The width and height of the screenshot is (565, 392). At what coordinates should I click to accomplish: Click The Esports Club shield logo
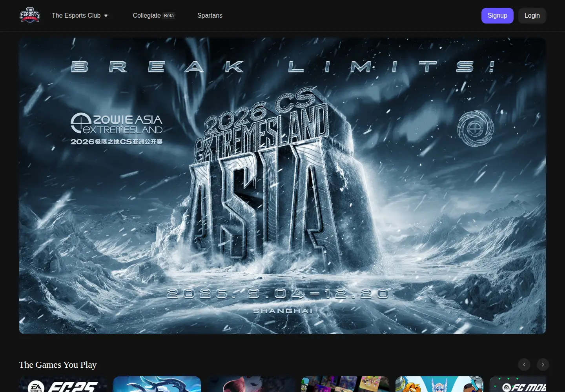pyautogui.click(x=30, y=15)
